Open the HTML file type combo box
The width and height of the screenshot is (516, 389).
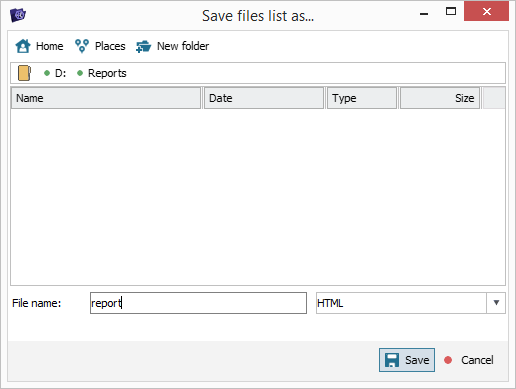(x=411, y=303)
